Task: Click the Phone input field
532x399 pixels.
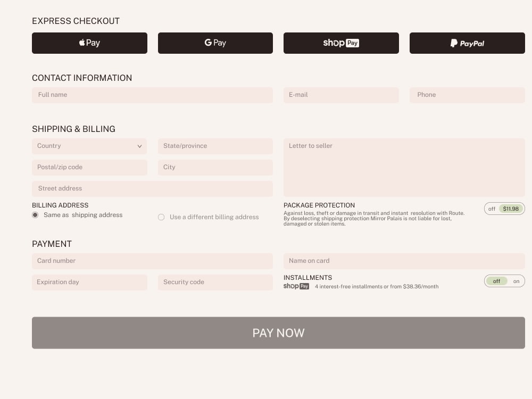Action: tap(467, 95)
